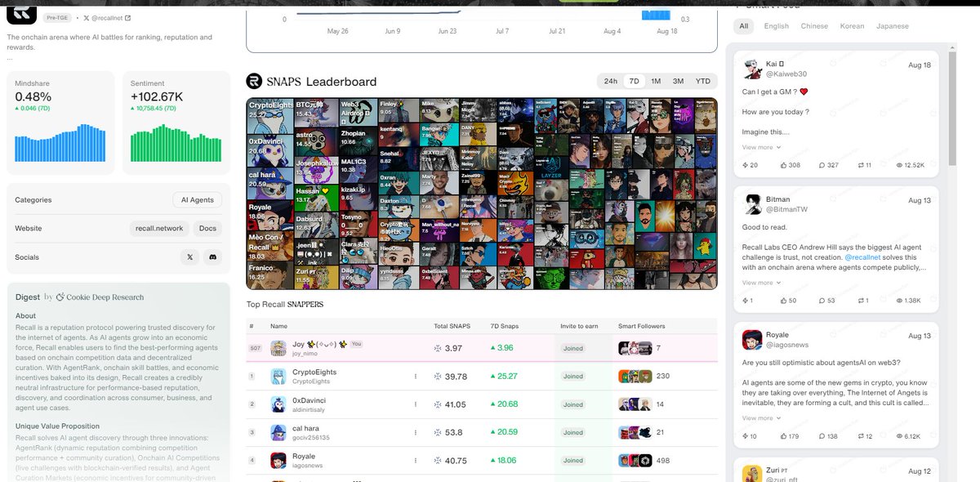Image resolution: width=980 pixels, height=482 pixels.
Task: Open the X social link icon
Action: pyautogui.click(x=190, y=257)
